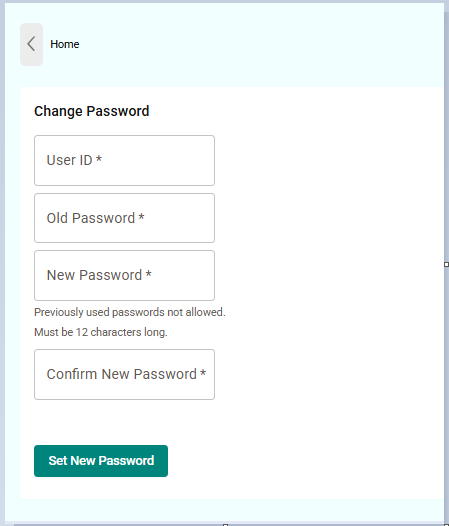Click the resize handle on right edge
Image resolution: width=449 pixels, height=526 pixels.
click(x=446, y=265)
